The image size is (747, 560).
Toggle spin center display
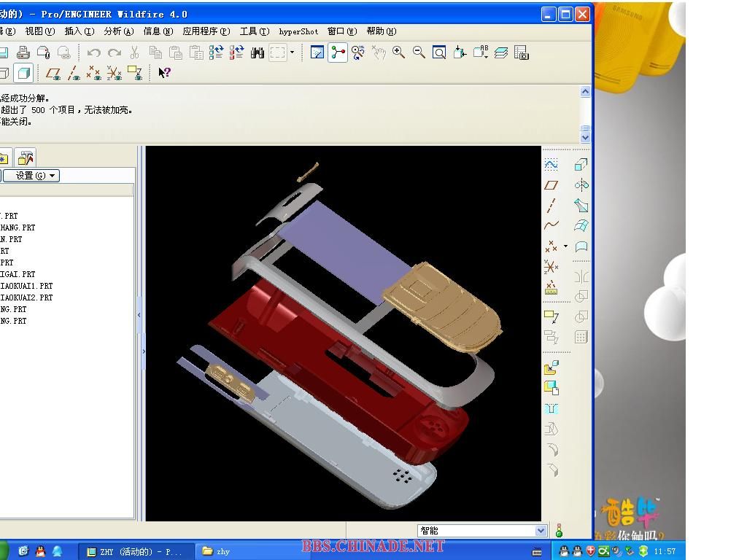tap(338, 52)
